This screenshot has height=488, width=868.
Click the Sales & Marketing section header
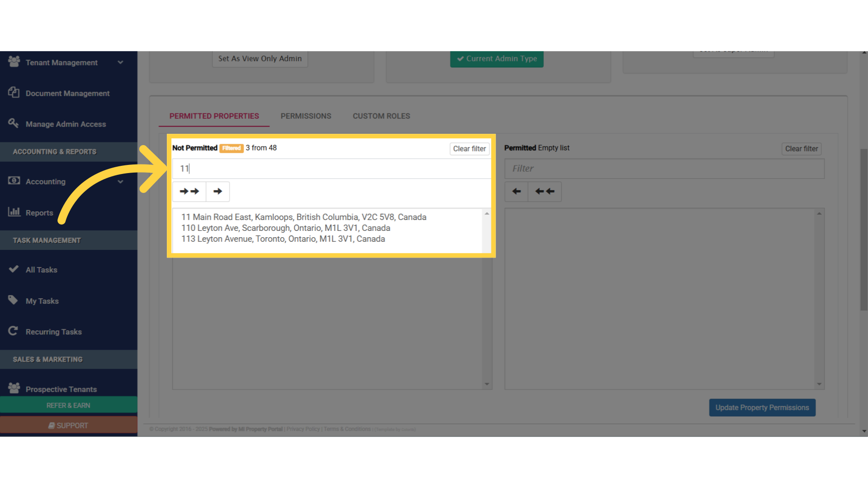coord(69,359)
